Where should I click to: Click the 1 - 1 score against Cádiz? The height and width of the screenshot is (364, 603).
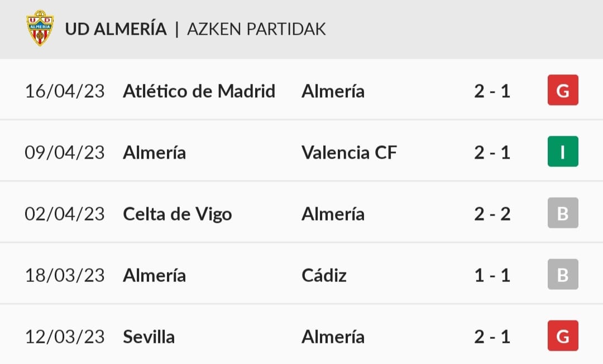(x=492, y=276)
